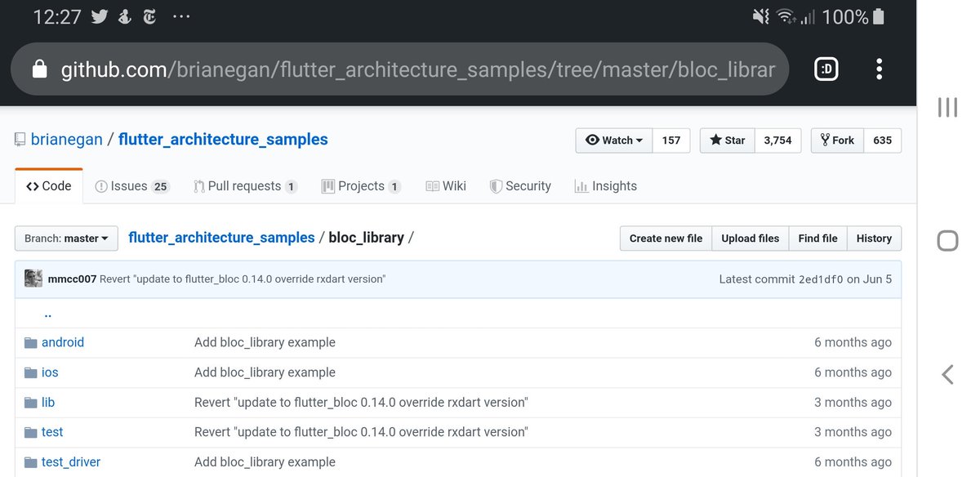Click '6 months ago' in android row
980x477 pixels.
point(853,343)
